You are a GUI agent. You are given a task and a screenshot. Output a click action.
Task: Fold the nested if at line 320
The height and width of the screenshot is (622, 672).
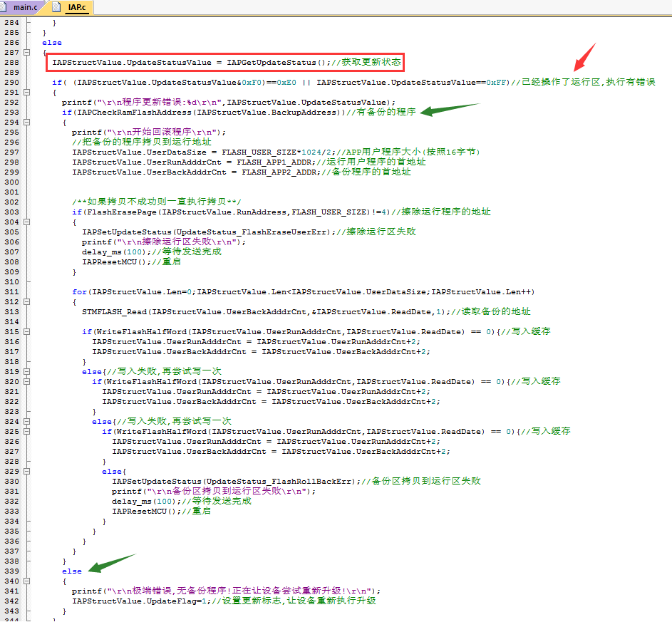(26, 382)
